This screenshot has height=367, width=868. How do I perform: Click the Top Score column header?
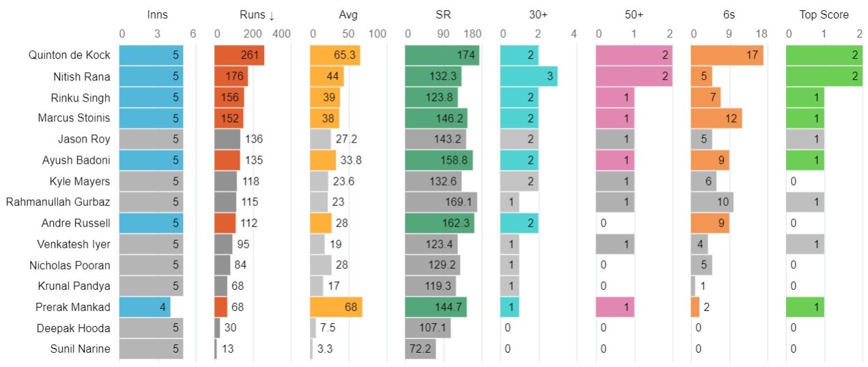click(825, 15)
